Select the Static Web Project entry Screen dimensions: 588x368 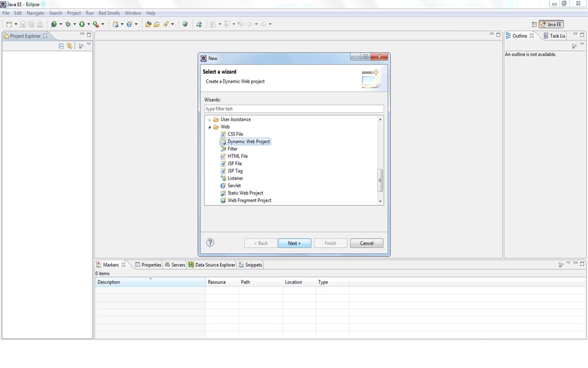(244, 193)
